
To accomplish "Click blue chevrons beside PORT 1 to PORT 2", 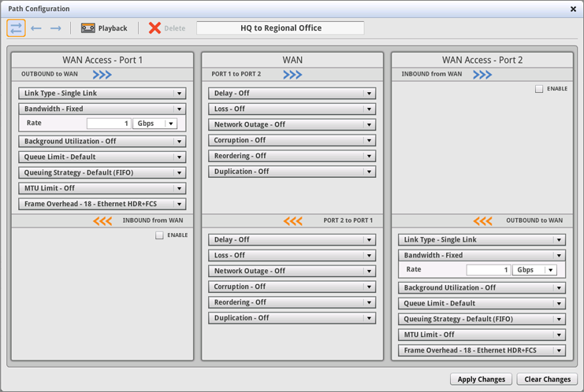I will [292, 75].
